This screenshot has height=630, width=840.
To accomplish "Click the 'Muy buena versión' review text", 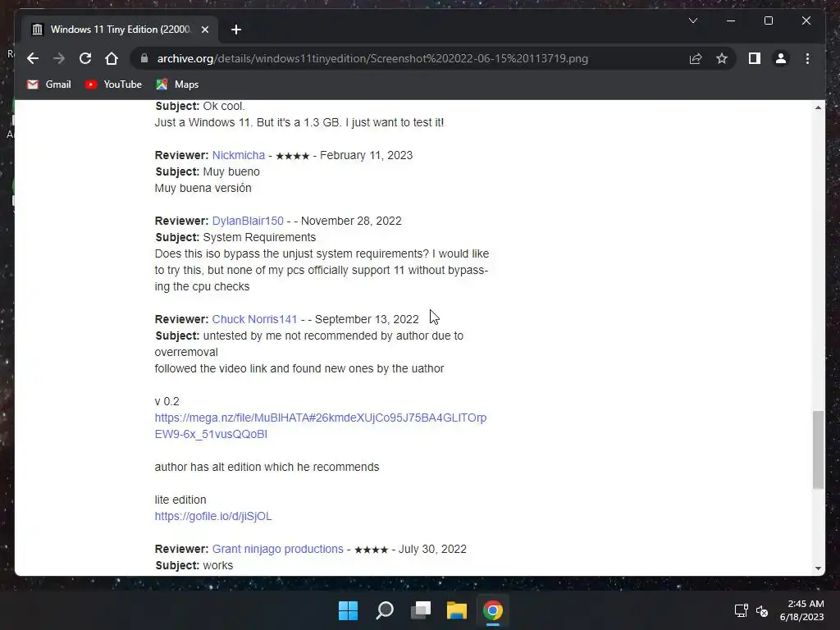I will pyautogui.click(x=203, y=188).
